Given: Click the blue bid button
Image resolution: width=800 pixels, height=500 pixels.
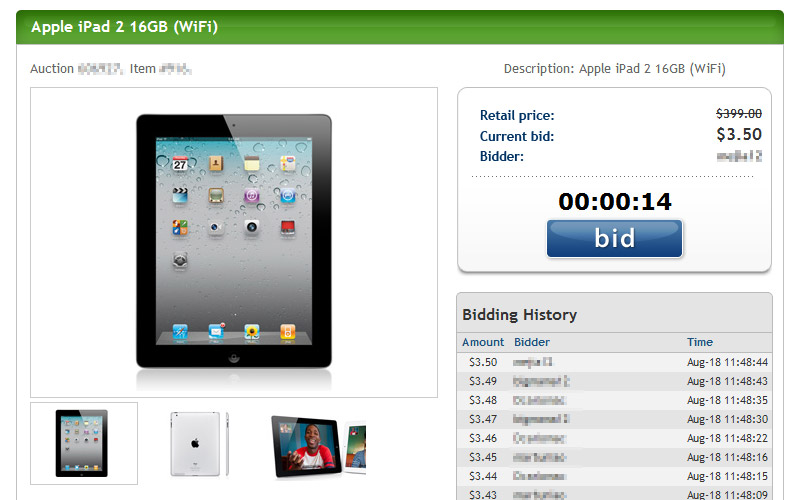Looking at the screenshot, I should coord(614,238).
